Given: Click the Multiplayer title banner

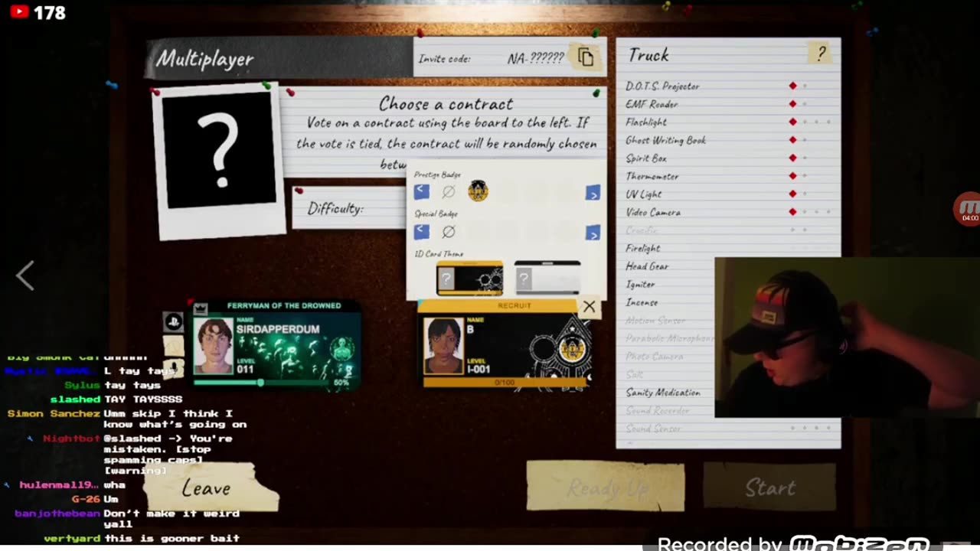Looking at the screenshot, I should 279,58.
